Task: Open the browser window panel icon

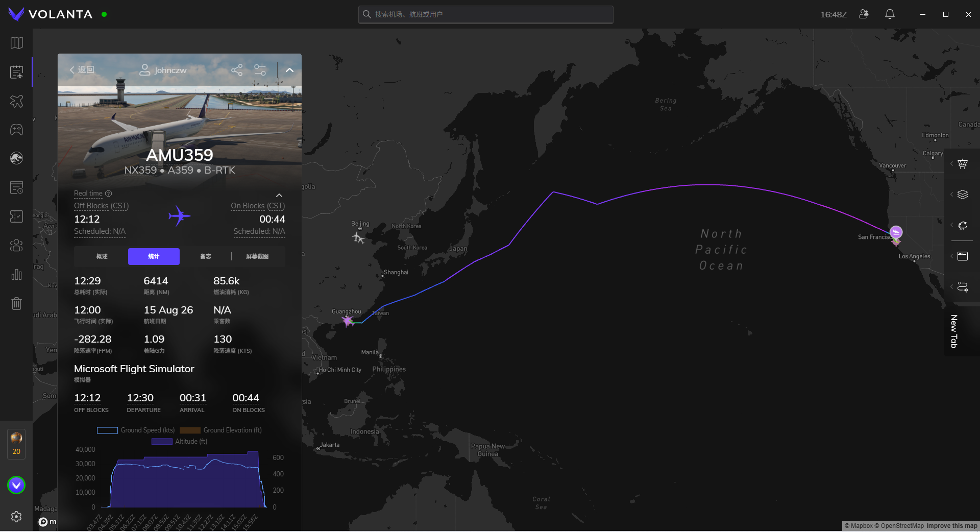Action: pos(963,256)
